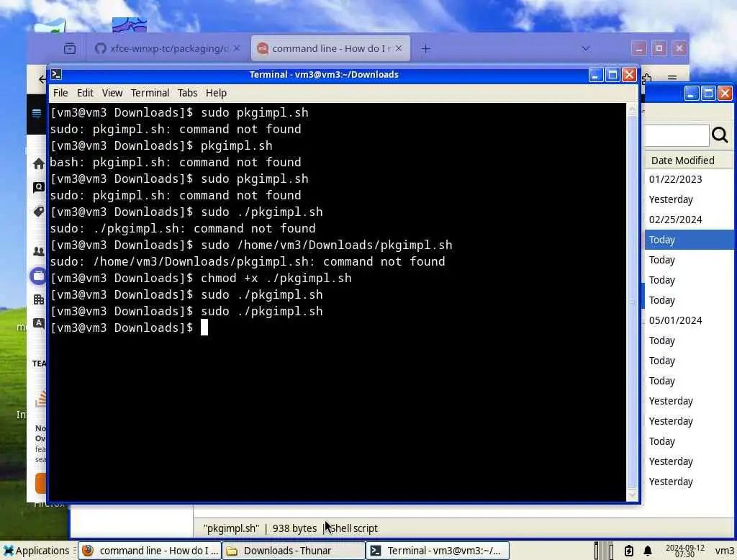Switch to Terminal taskbar button

click(438, 551)
